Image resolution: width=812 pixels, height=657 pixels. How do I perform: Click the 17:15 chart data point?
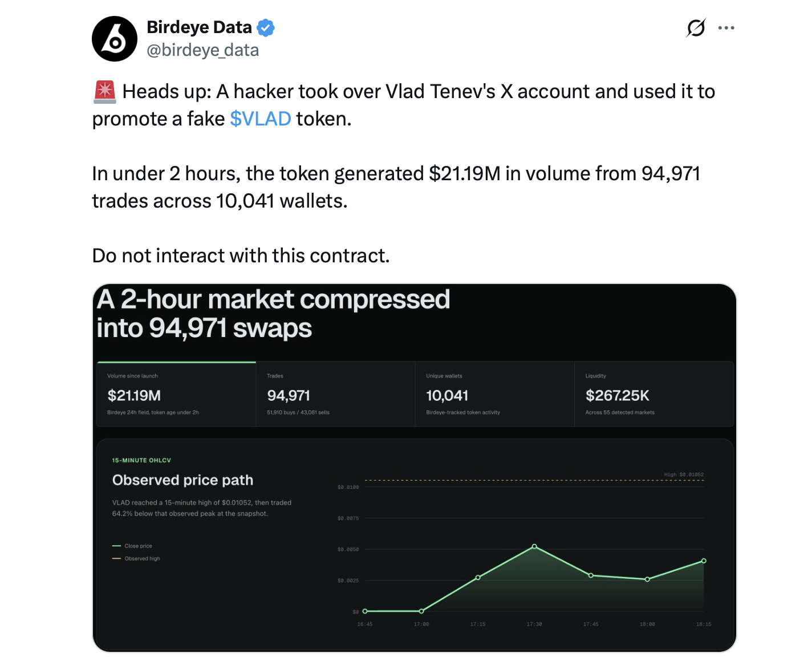478,577
